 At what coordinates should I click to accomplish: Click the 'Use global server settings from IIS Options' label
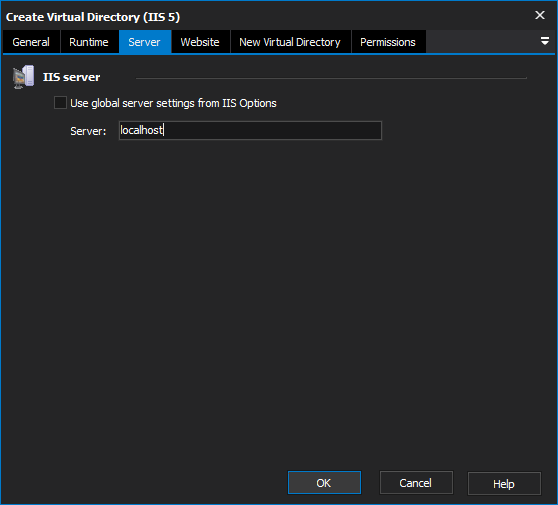[x=173, y=103]
